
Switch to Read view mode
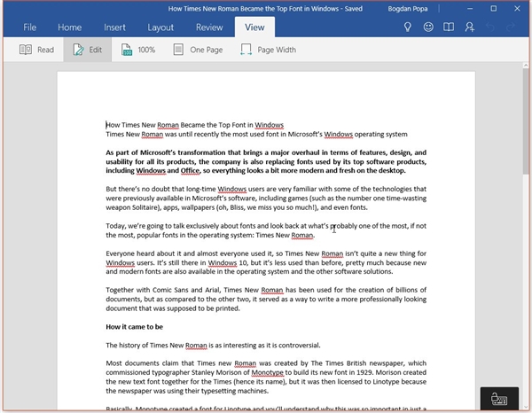(x=36, y=50)
